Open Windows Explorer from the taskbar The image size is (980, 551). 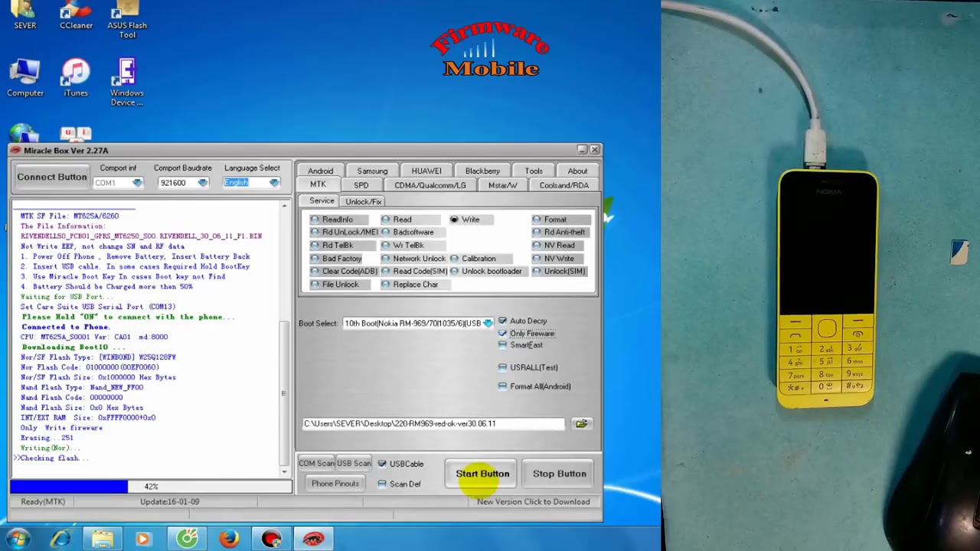pos(103,539)
